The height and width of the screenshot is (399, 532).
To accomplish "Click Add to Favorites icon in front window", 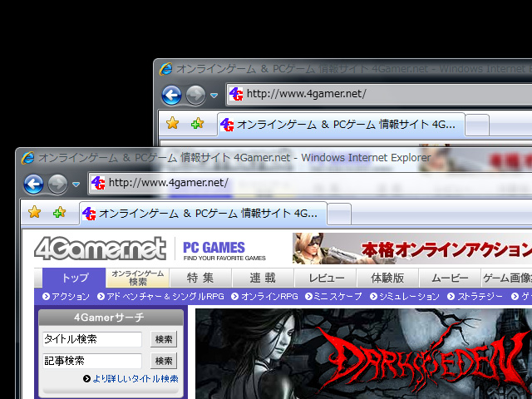I will click(x=60, y=213).
